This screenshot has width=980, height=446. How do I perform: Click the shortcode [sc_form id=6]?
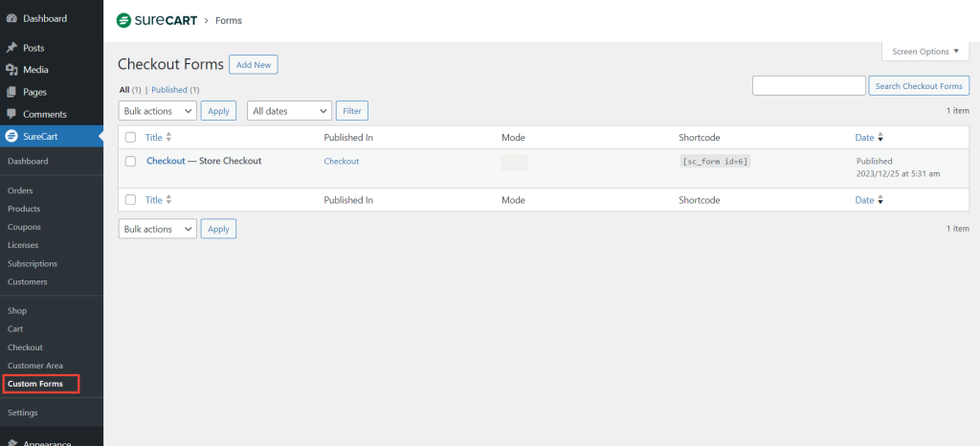point(714,161)
